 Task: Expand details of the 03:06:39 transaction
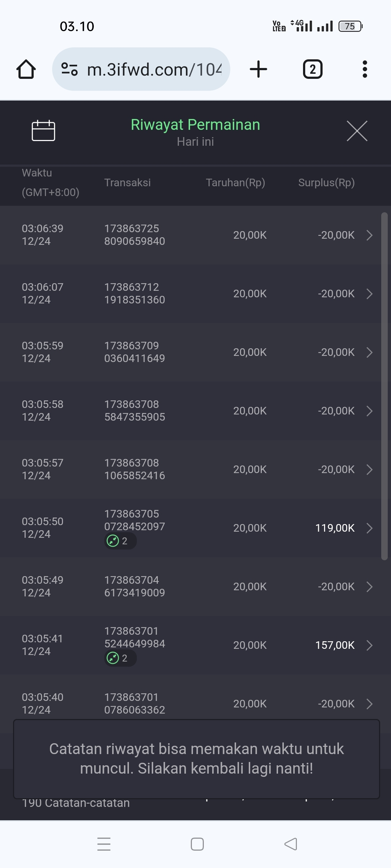tap(369, 235)
